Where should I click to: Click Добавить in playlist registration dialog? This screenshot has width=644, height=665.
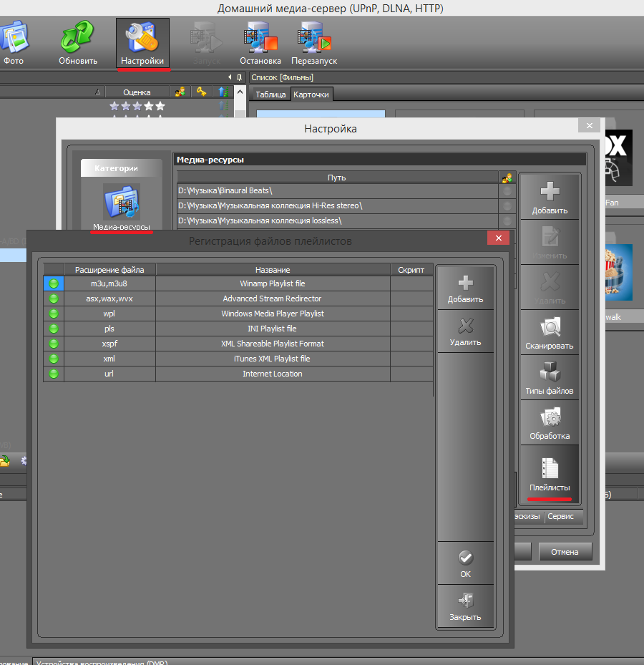click(x=465, y=288)
